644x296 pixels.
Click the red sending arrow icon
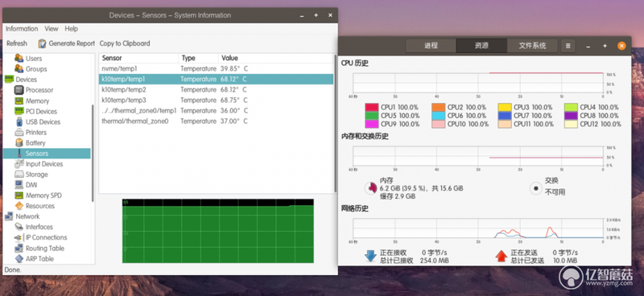(501, 256)
